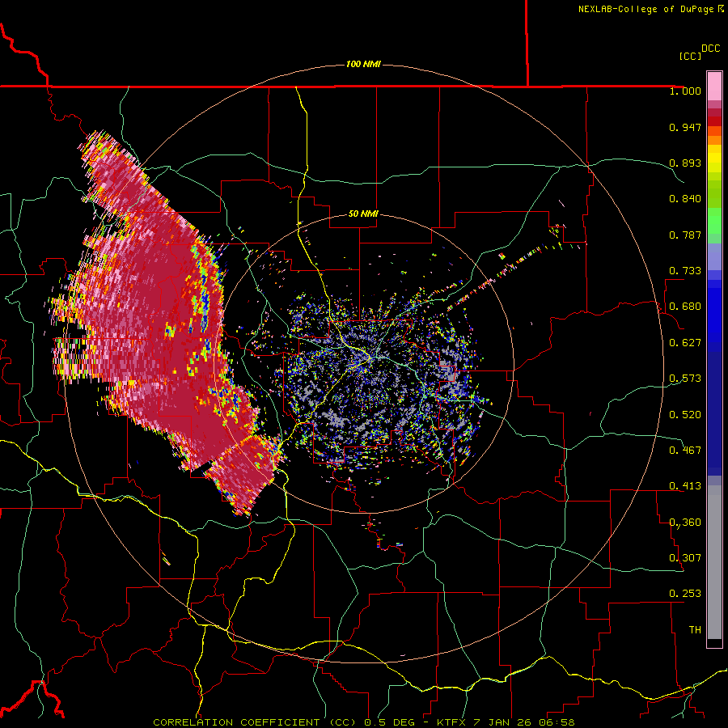Click the 0.573 legend value
This screenshot has height=728, width=728.
tap(685, 379)
